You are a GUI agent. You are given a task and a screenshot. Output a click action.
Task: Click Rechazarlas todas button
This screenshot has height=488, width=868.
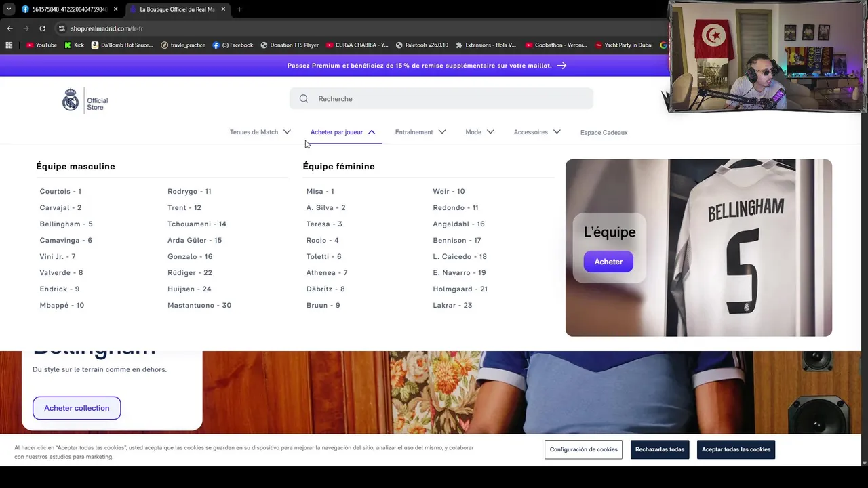click(660, 449)
